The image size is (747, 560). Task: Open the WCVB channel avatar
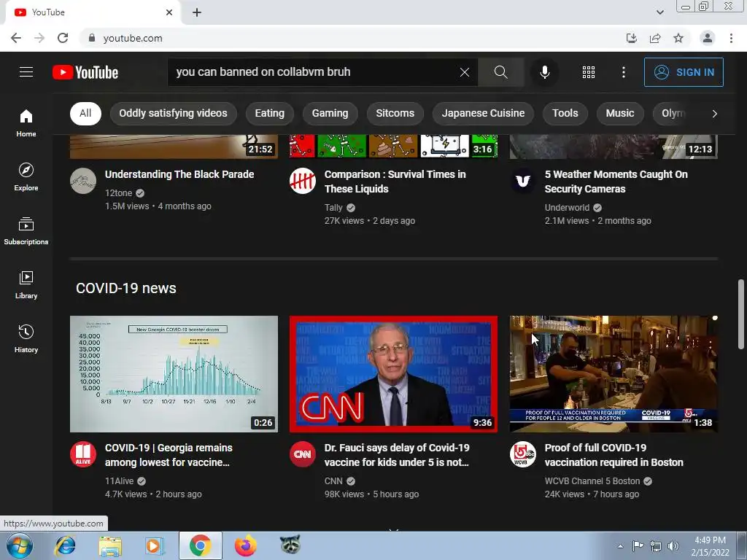[522, 454]
